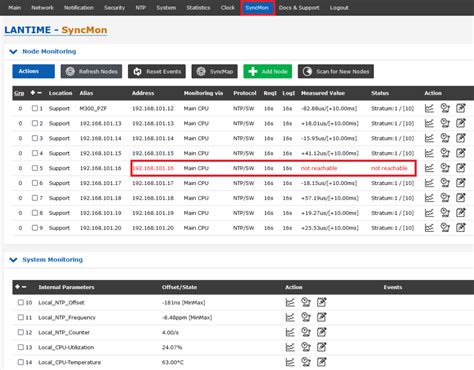Viewport: 474px width, 370px height.
Task: Click the Refresh Nodes button
Action: click(91, 71)
